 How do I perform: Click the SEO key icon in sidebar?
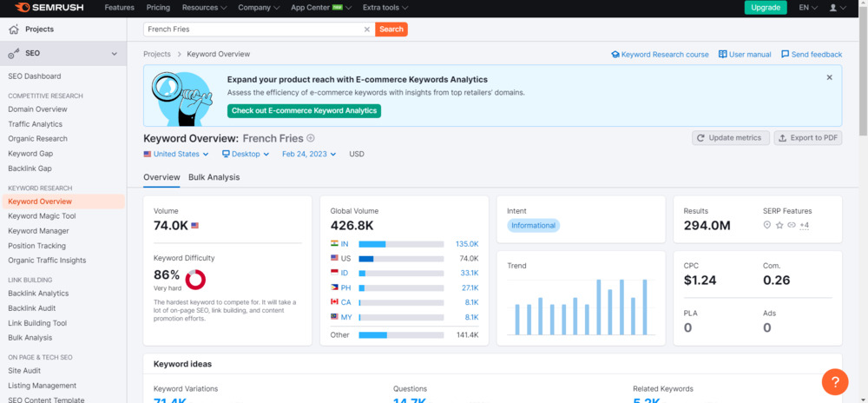pos(14,54)
